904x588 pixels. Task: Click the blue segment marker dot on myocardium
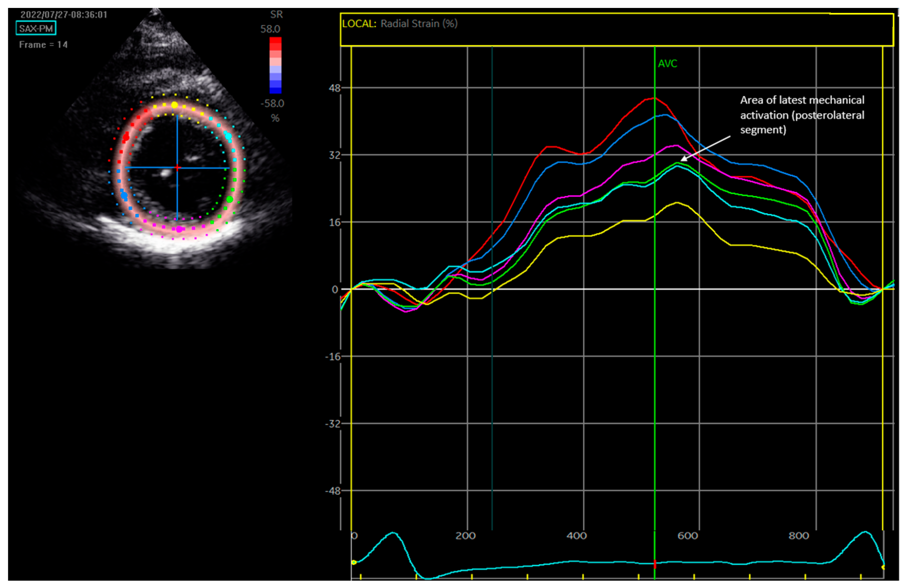[124, 195]
